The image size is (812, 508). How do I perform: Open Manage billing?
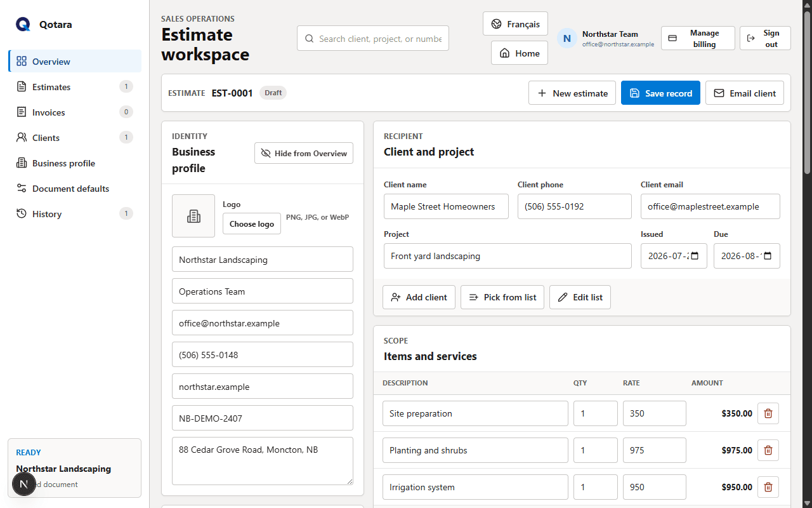(x=698, y=38)
